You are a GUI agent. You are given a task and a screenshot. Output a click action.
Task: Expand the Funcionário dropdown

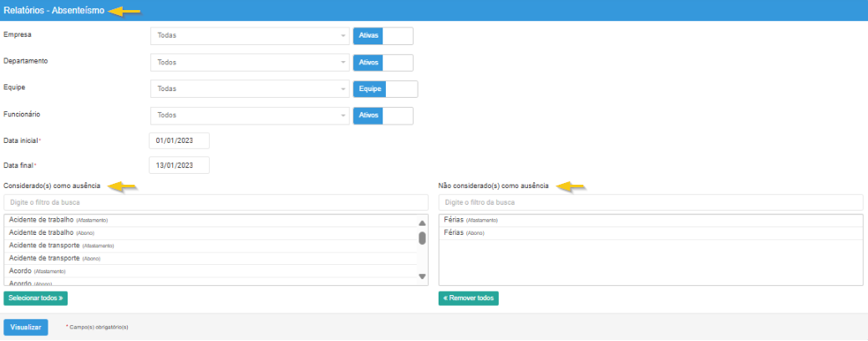tap(250, 115)
